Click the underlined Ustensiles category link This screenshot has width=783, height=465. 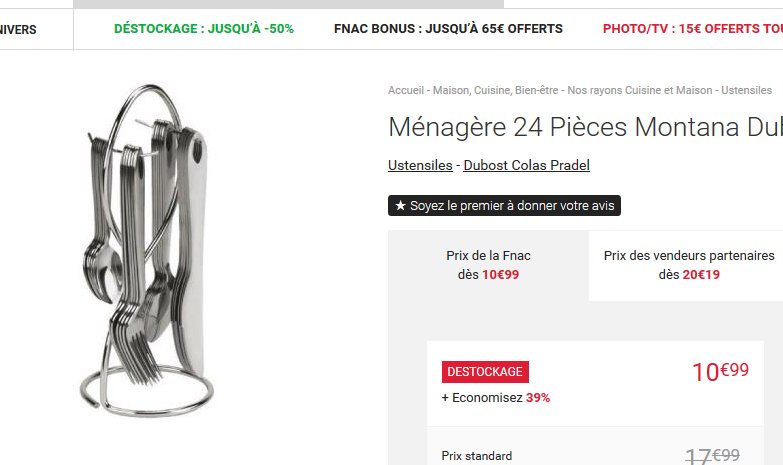[420, 165]
